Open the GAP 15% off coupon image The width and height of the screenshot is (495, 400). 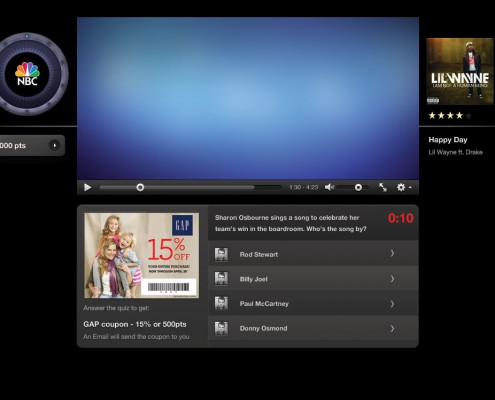(142, 256)
